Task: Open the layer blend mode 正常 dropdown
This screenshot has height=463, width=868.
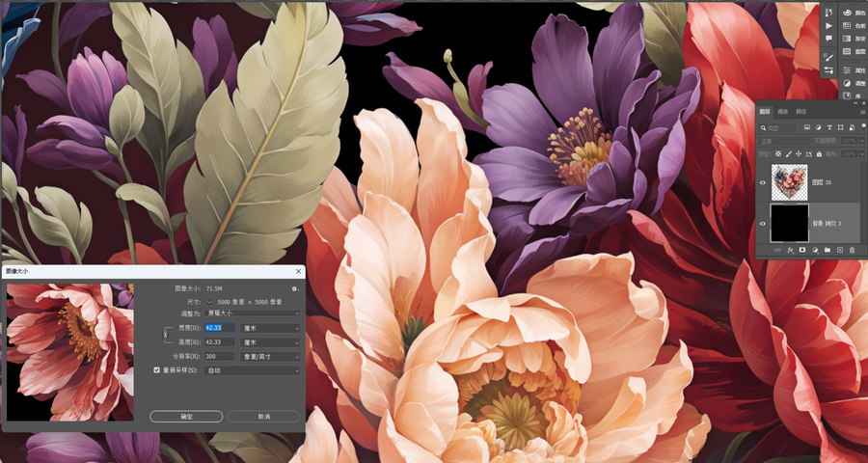Action: click(x=784, y=141)
